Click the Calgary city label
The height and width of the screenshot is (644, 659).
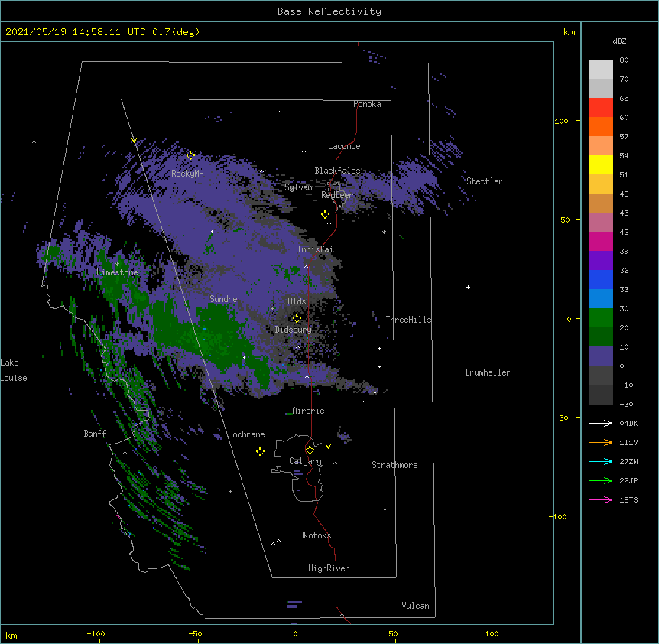coord(305,461)
